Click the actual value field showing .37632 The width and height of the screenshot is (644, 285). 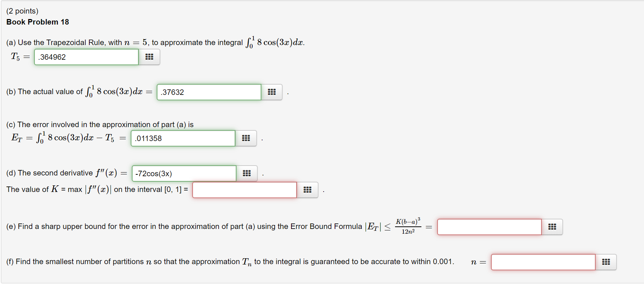(208, 92)
